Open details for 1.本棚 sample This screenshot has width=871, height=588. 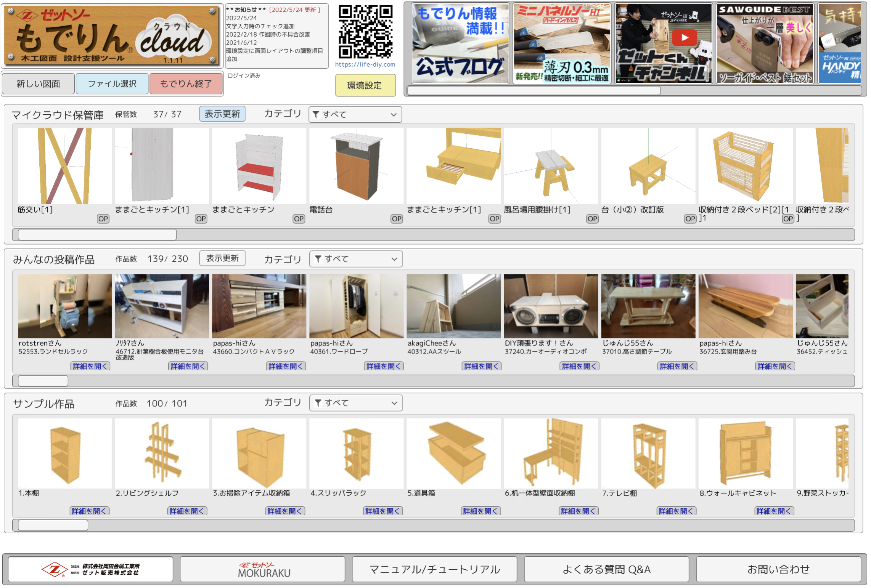click(x=90, y=511)
